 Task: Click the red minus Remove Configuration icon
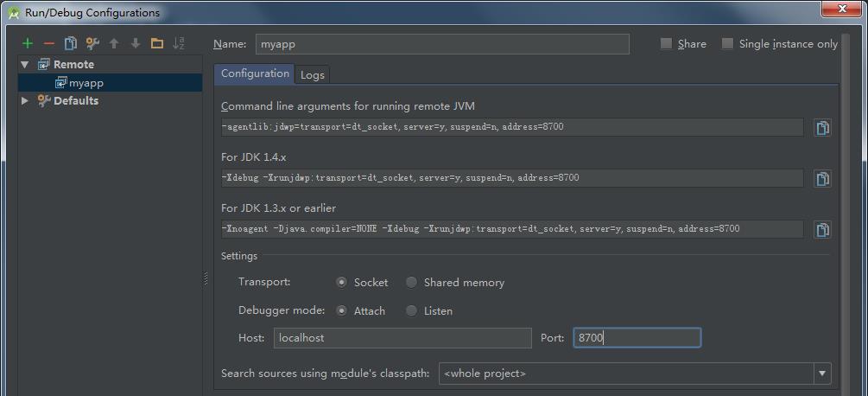[x=49, y=44]
